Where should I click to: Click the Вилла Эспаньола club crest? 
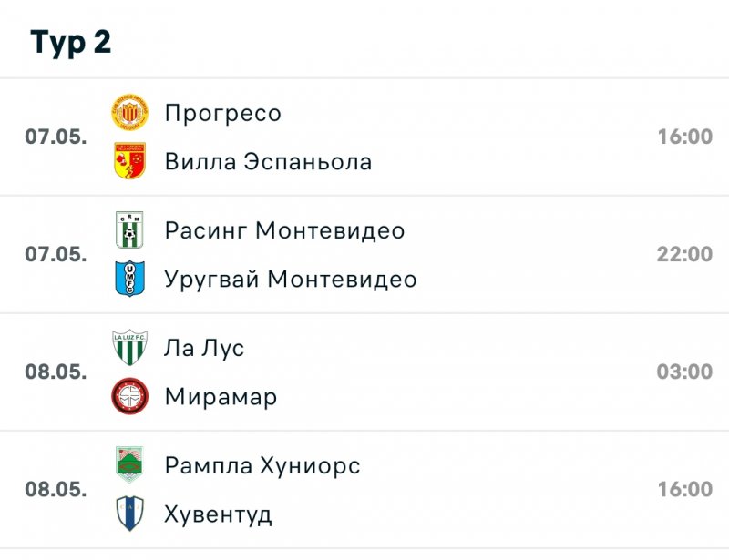129,161
